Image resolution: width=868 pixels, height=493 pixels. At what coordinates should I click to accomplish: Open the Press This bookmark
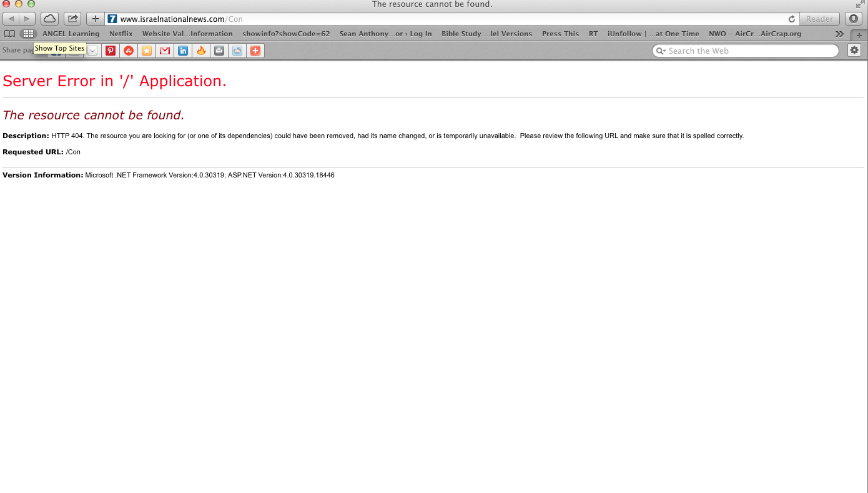[560, 34]
